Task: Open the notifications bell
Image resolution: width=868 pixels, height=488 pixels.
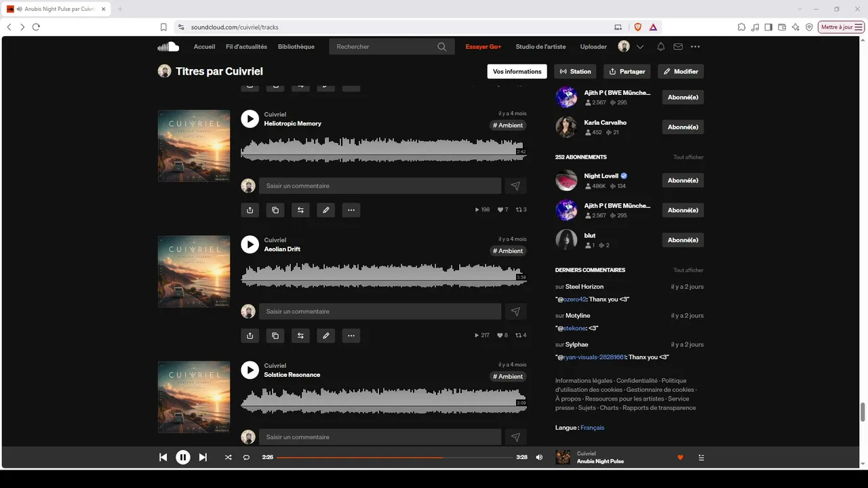Action: tap(660, 47)
